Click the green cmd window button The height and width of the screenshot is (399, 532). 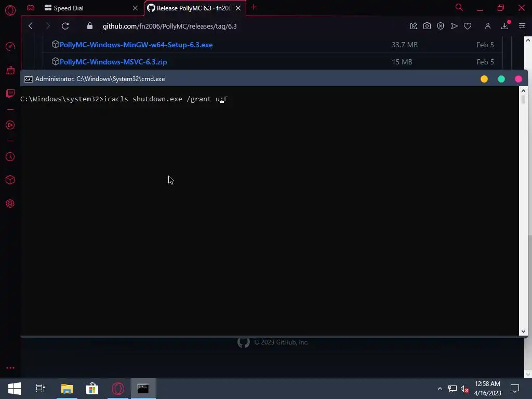pos(501,79)
